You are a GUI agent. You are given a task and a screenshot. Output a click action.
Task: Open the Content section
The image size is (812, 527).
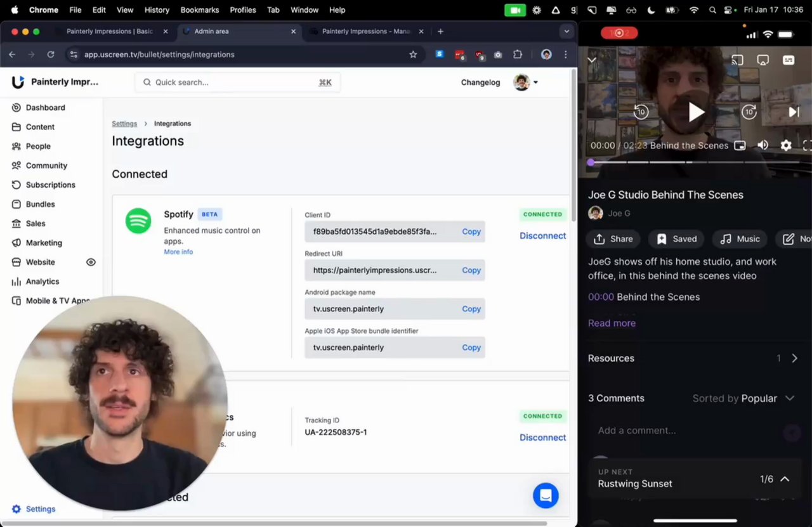[x=40, y=127]
